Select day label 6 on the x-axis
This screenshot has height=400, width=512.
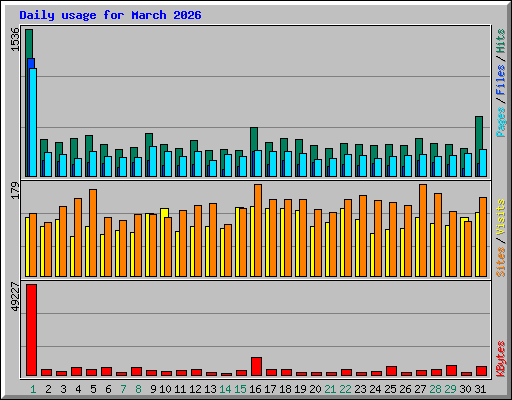pos(108,389)
